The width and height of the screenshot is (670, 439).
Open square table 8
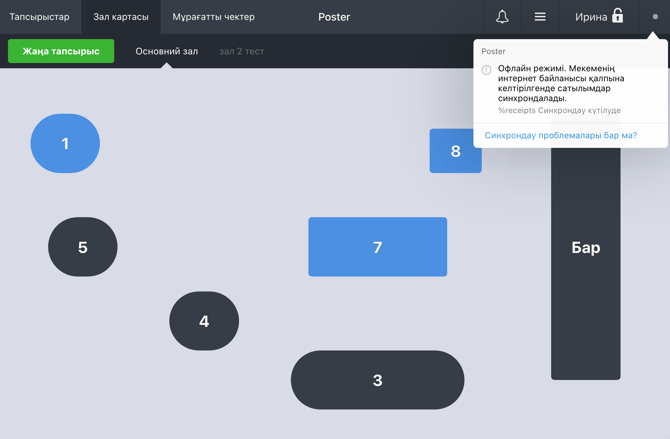453,151
